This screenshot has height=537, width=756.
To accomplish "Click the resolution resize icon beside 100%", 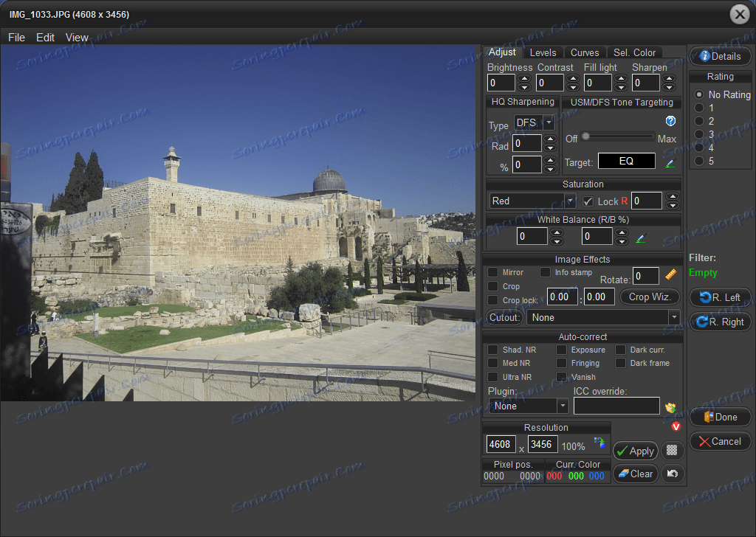I will click(599, 443).
